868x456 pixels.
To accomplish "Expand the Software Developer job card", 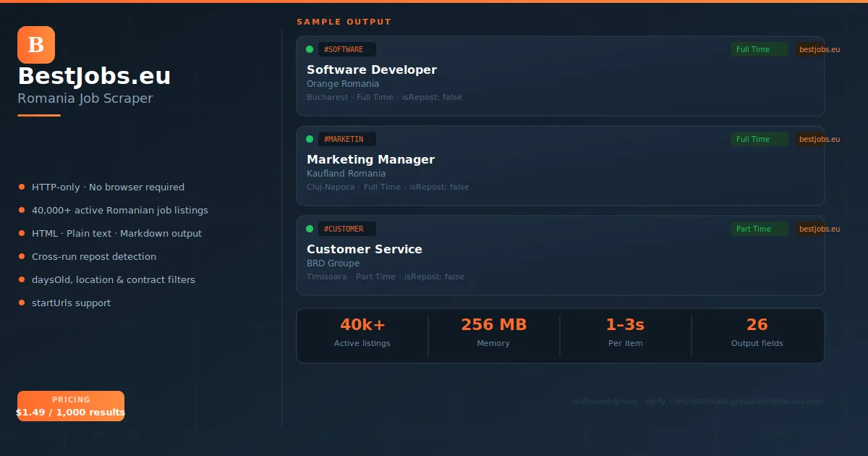I will pos(561,77).
